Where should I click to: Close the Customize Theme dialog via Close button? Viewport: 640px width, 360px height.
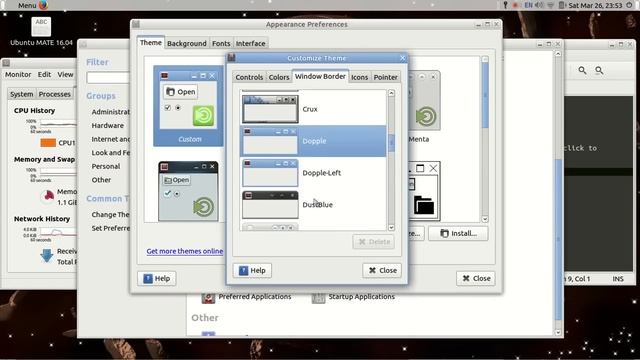point(382,270)
